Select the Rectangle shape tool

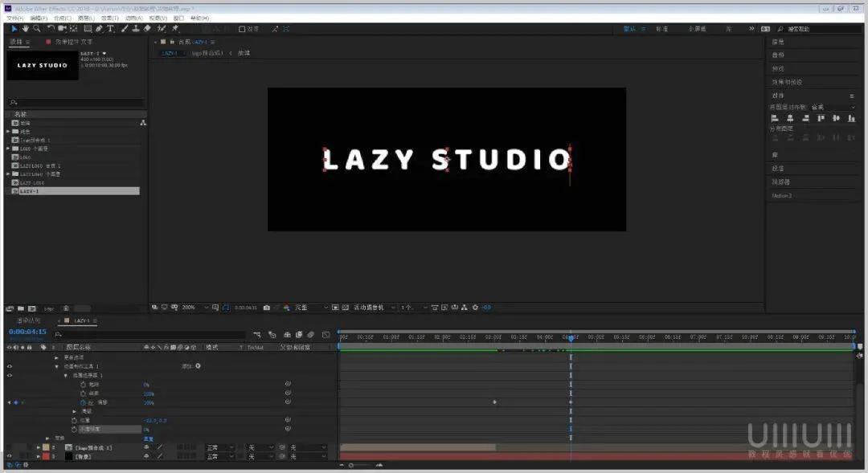tap(88, 29)
